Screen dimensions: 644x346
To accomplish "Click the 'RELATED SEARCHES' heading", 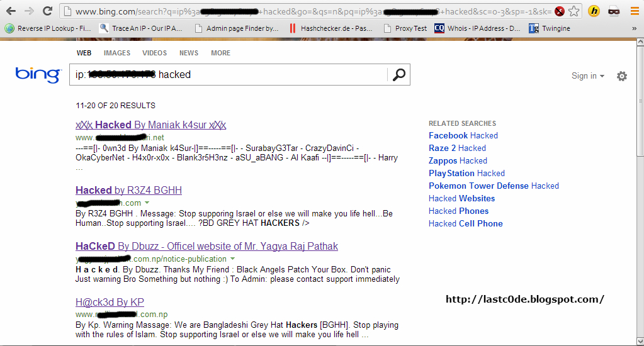I will (463, 123).
